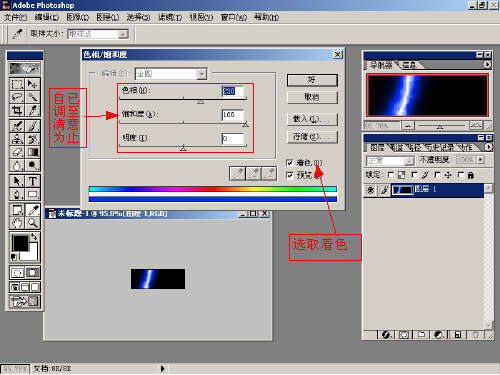Viewport: 500px width, 375px height.
Task: Select the Eyedropper tool in toolbox
Action: 33,210
